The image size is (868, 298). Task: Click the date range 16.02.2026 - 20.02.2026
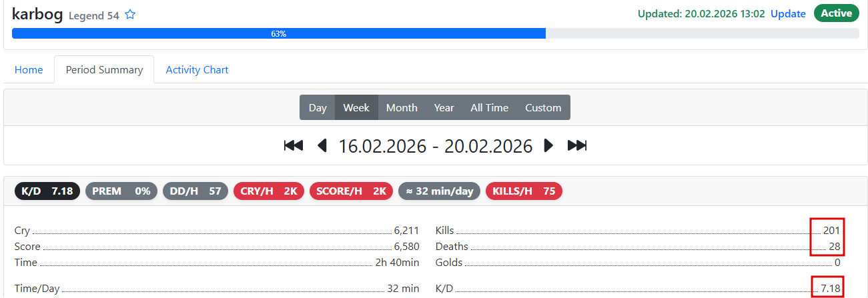[x=436, y=145]
